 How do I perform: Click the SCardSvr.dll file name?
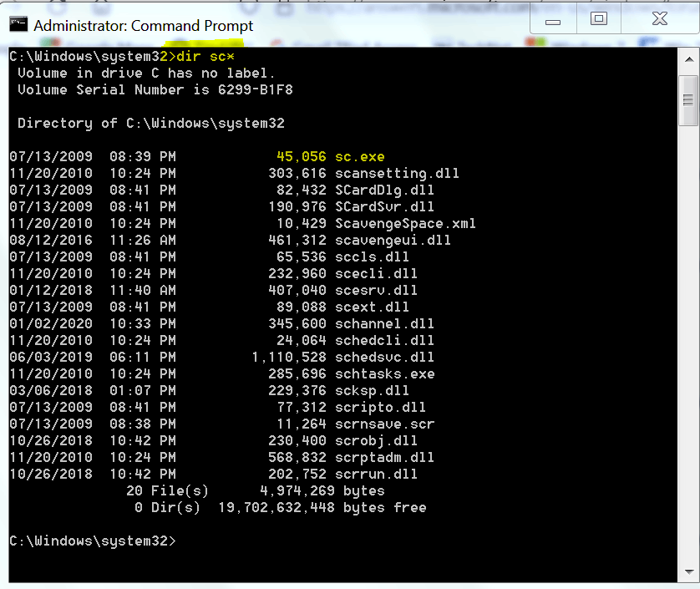(x=384, y=206)
